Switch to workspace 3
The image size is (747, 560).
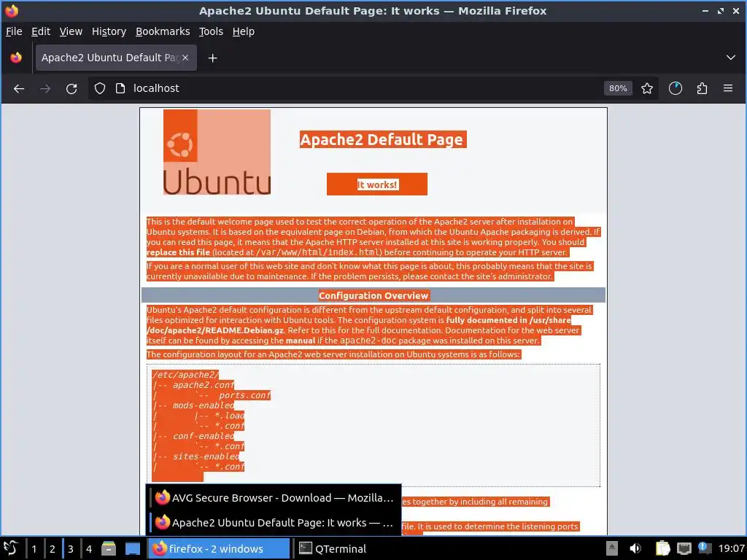[x=71, y=548]
